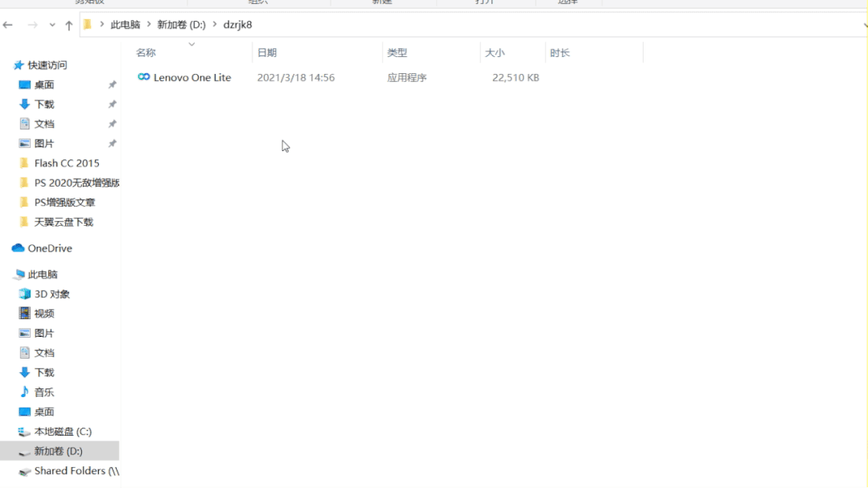This screenshot has height=488, width=868.
Task: Click the 应用程序 type cell
Action: click(x=407, y=77)
